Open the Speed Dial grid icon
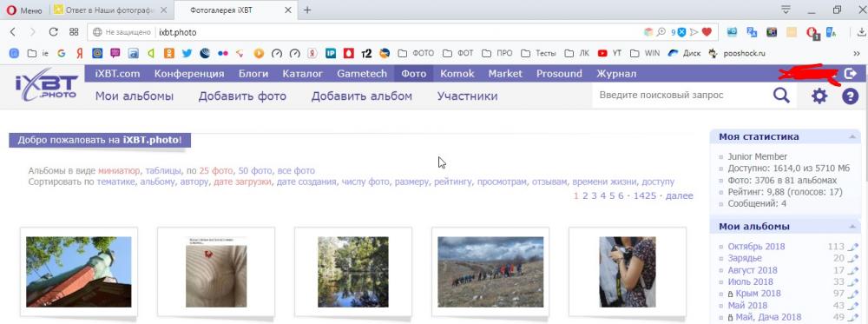Viewport: 868px width, 324px height. click(x=74, y=32)
